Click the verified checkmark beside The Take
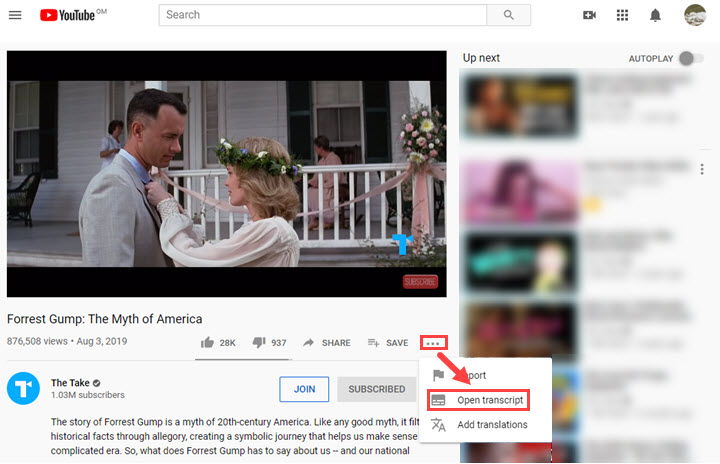The width and height of the screenshot is (720, 464). tap(96, 383)
